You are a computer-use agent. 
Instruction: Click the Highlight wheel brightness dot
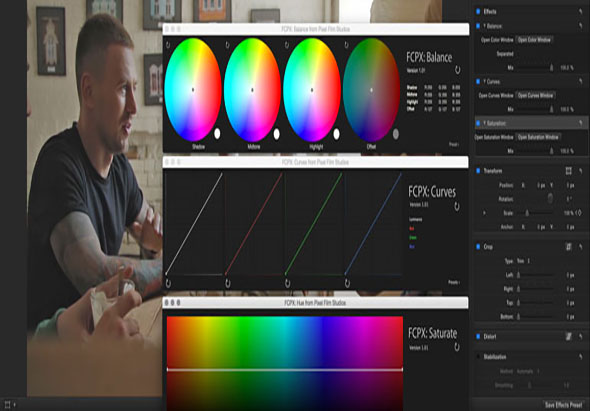336,134
